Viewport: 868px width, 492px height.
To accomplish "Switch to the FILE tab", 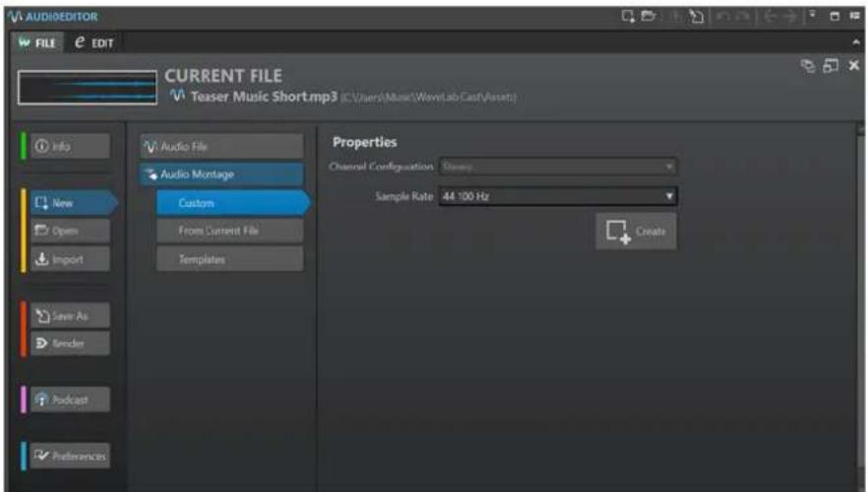I will tap(37, 42).
